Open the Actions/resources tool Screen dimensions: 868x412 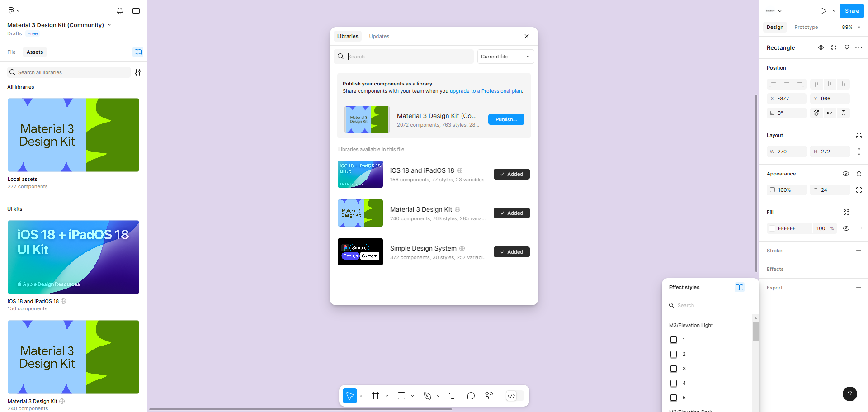click(x=489, y=396)
